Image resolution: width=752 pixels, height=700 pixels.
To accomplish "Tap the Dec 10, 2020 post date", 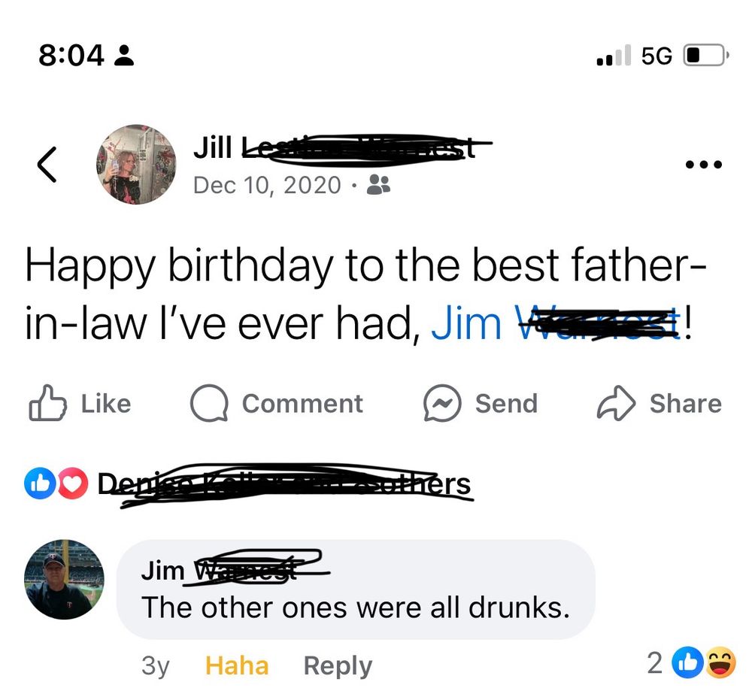I will (x=267, y=185).
